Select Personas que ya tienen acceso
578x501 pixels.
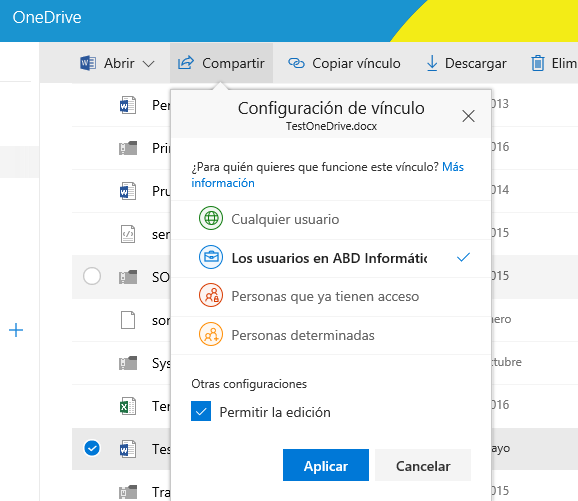click(331, 297)
